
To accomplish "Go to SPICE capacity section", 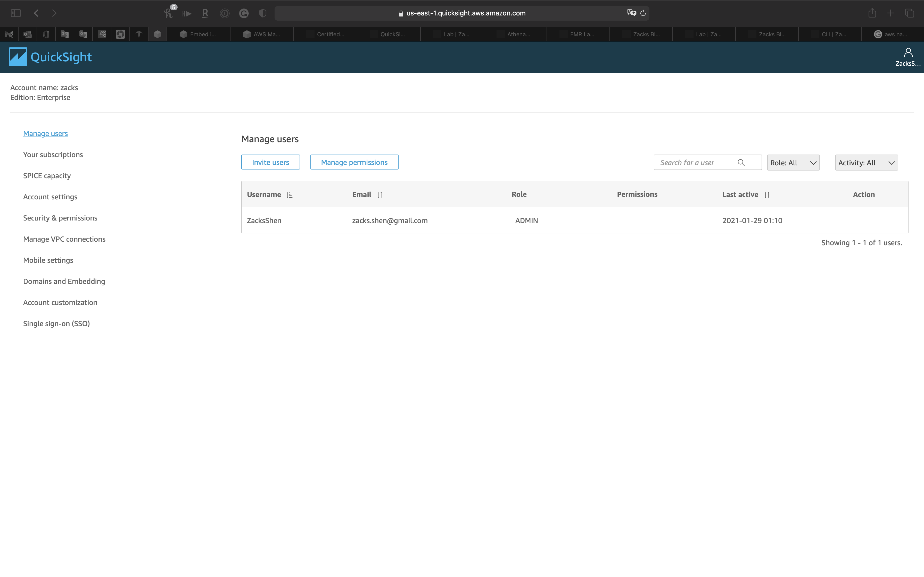I will point(47,175).
